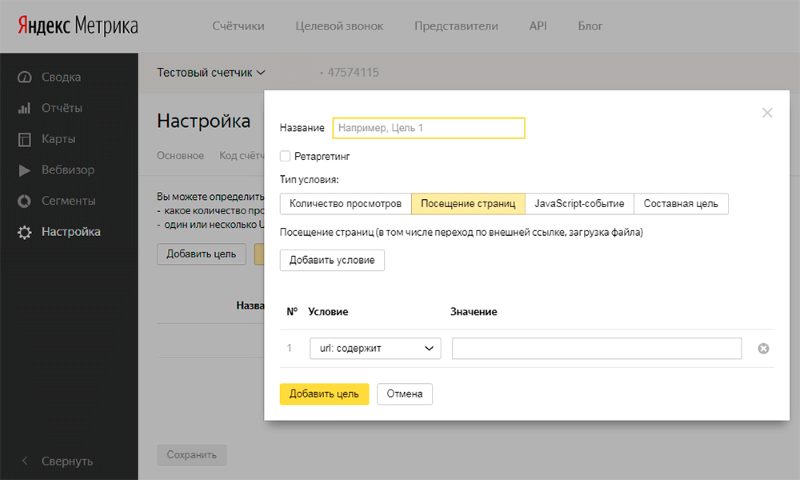
Task: Open the Целевой звонок top menu
Action: click(339, 26)
